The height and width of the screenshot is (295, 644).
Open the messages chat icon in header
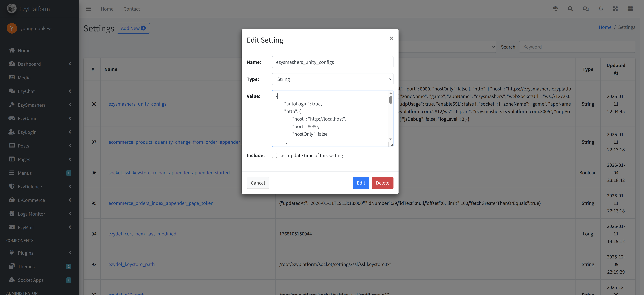(x=585, y=9)
